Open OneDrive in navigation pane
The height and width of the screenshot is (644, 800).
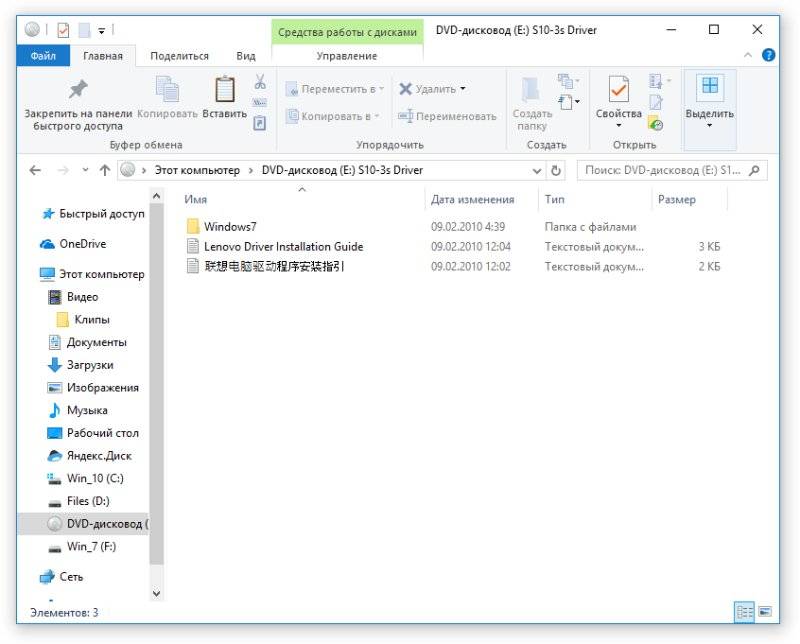83,244
